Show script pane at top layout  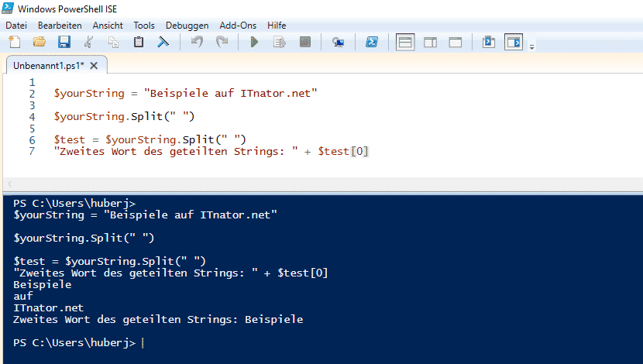(405, 42)
